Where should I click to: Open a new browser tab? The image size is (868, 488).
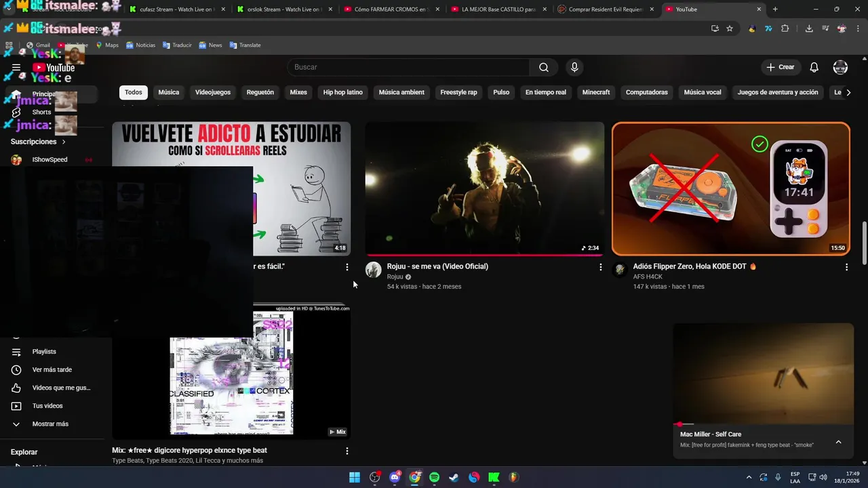tap(775, 9)
